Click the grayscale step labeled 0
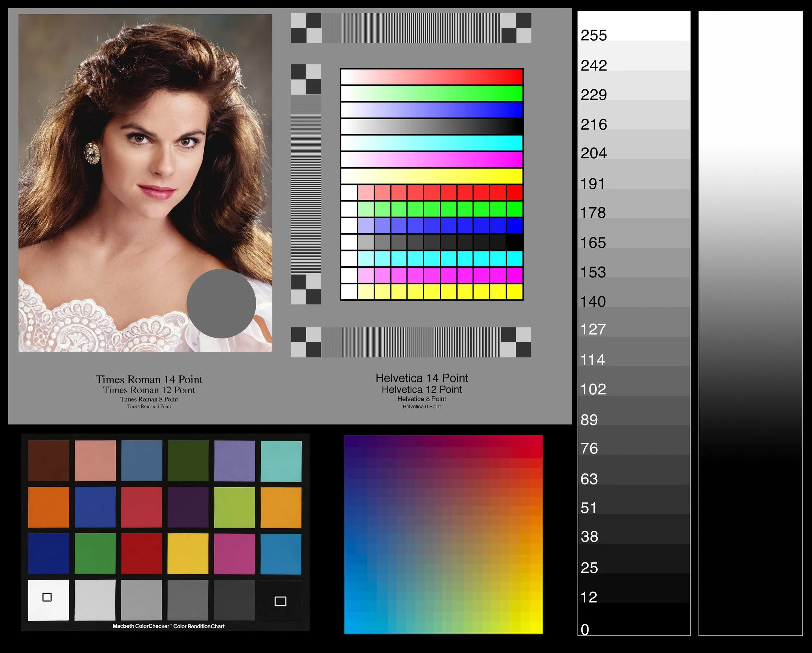812x653 pixels. point(634,619)
